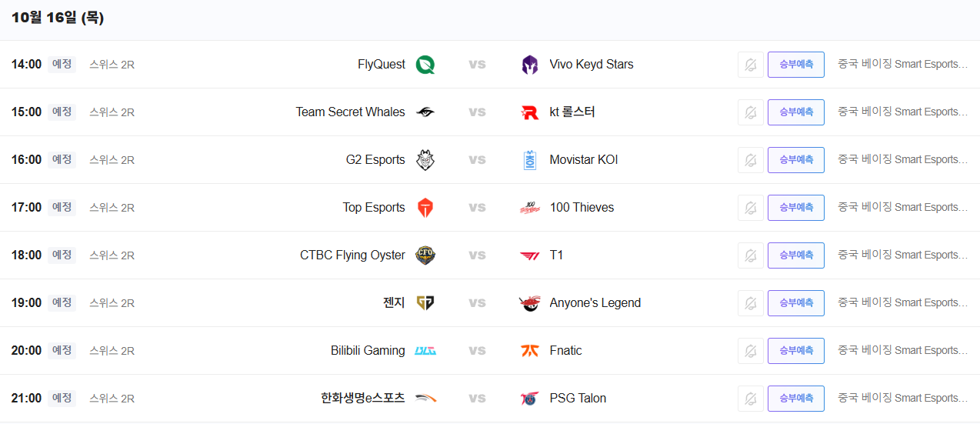Click the Vivo Keyd Stars logo
Screen dimensions: 980x424
coord(530,65)
